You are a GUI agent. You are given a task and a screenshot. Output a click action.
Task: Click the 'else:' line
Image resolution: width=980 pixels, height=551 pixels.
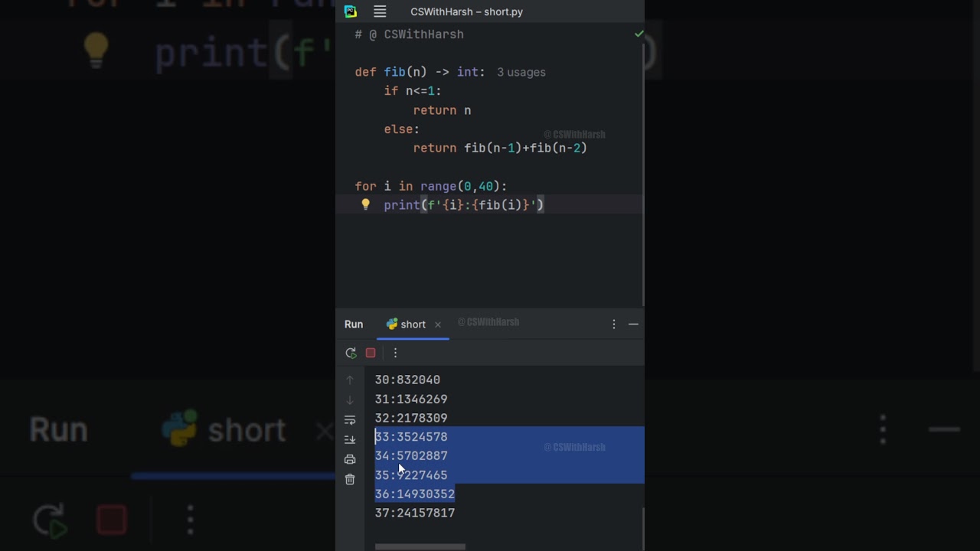click(x=402, y=129)
